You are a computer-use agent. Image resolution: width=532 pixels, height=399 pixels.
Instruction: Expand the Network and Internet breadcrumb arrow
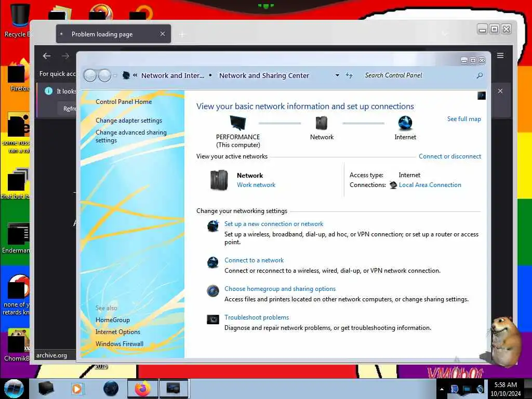point(210,75)
